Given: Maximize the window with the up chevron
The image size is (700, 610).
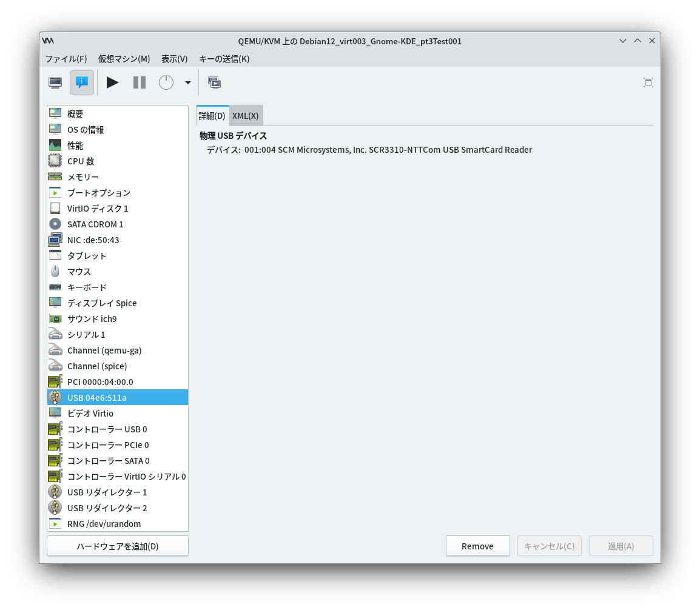Looking at the screenshot, I should (638, 41).
